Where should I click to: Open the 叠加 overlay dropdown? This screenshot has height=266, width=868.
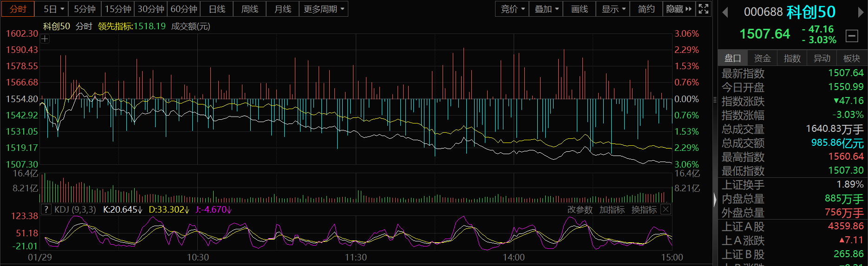(546, 9)
